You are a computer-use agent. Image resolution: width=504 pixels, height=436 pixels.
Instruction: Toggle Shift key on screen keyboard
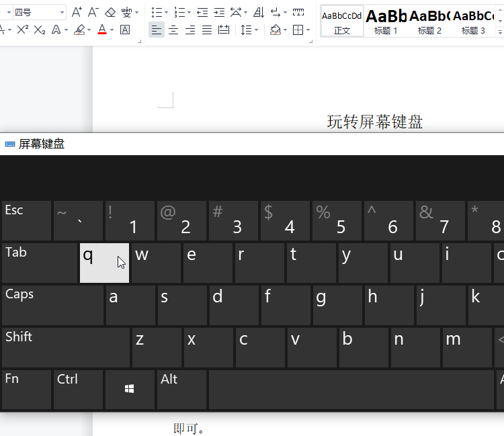(66, 347)
